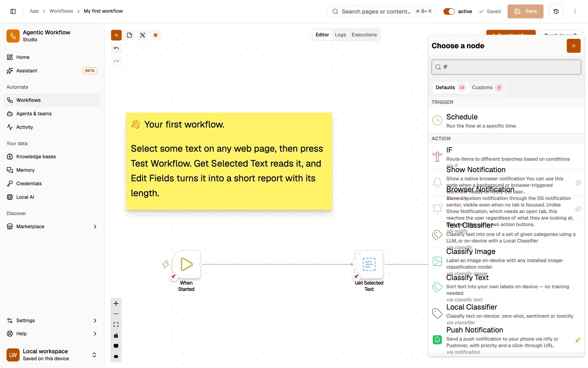
Task: Choose the Push Notification node
Action: 506,340
